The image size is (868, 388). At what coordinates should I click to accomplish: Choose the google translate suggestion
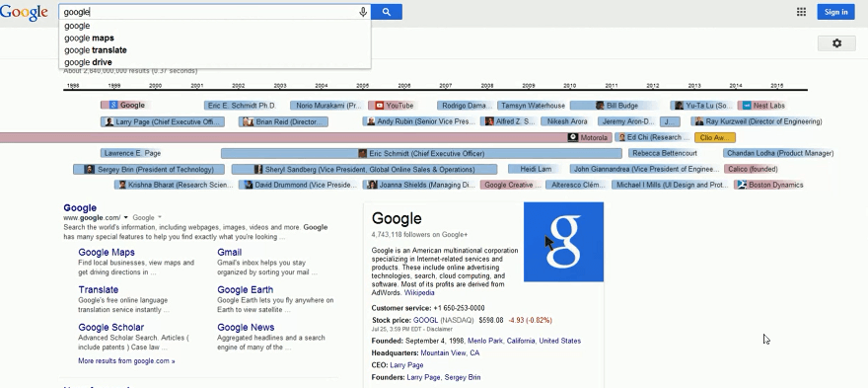click(214, 50)
